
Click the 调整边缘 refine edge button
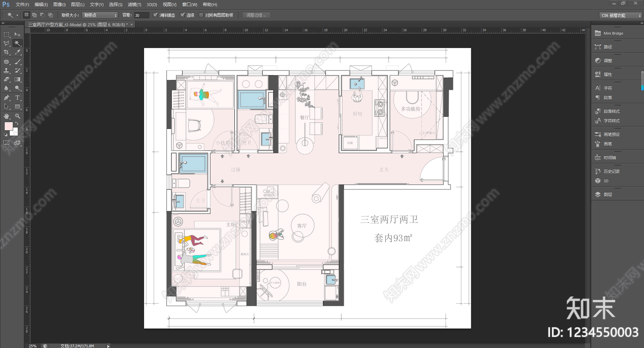pos(256,15)
